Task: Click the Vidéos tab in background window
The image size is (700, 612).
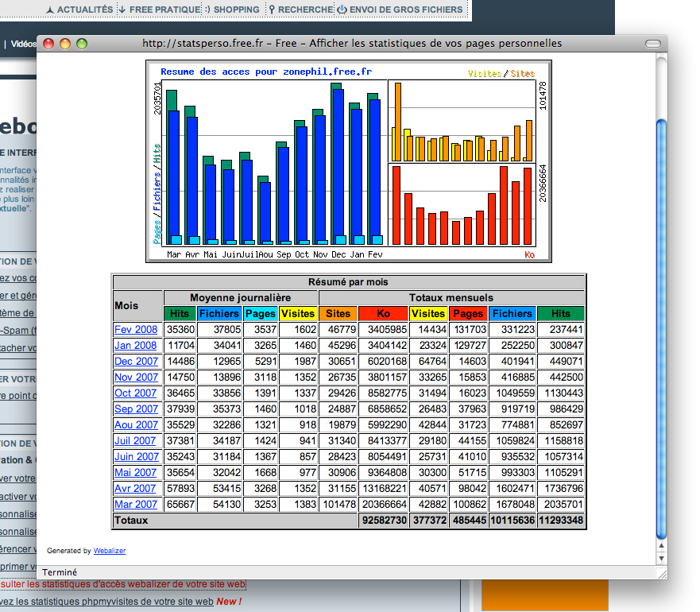Action: point(24,44)
